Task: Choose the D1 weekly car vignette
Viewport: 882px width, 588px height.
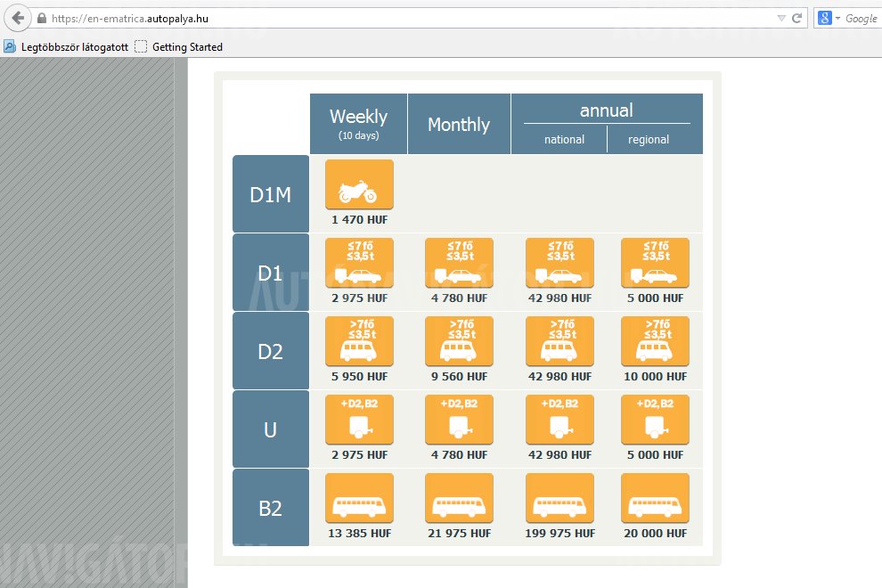Action: coord(359,263)
